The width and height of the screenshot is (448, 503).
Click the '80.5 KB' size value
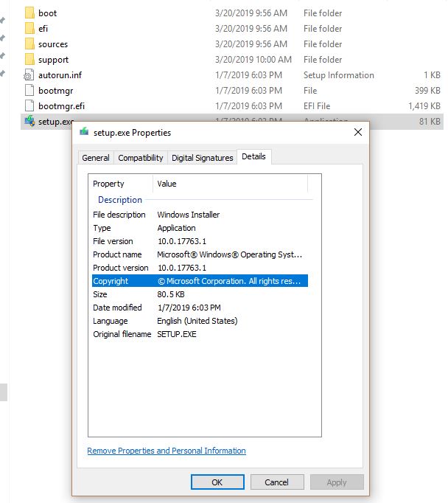[171, 294]
